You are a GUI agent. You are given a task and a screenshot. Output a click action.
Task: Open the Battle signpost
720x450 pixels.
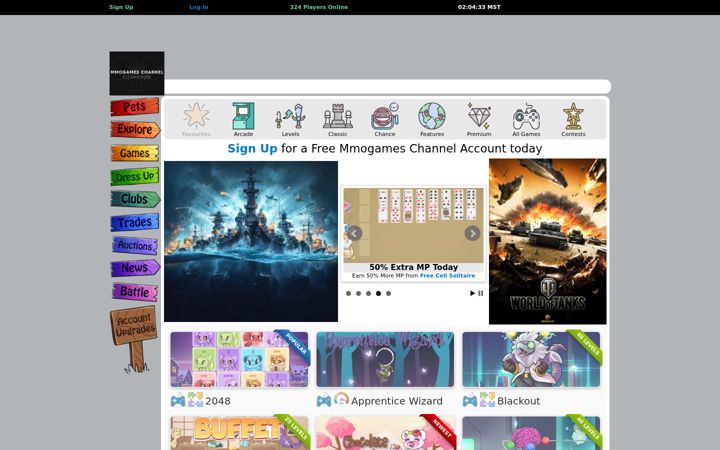(x=135, y=292)
